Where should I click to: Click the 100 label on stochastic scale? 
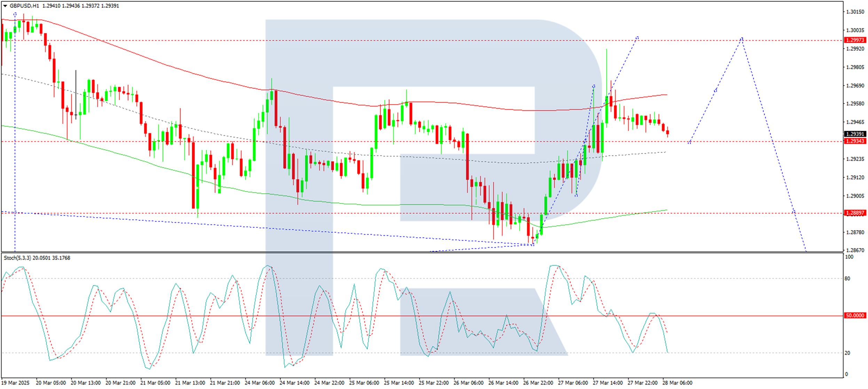(849, 257)
